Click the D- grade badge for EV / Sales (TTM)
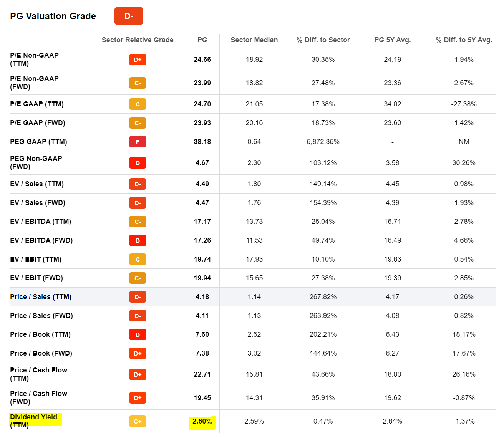This screenshot has width=504, height=437. click(x=138, y=184)
